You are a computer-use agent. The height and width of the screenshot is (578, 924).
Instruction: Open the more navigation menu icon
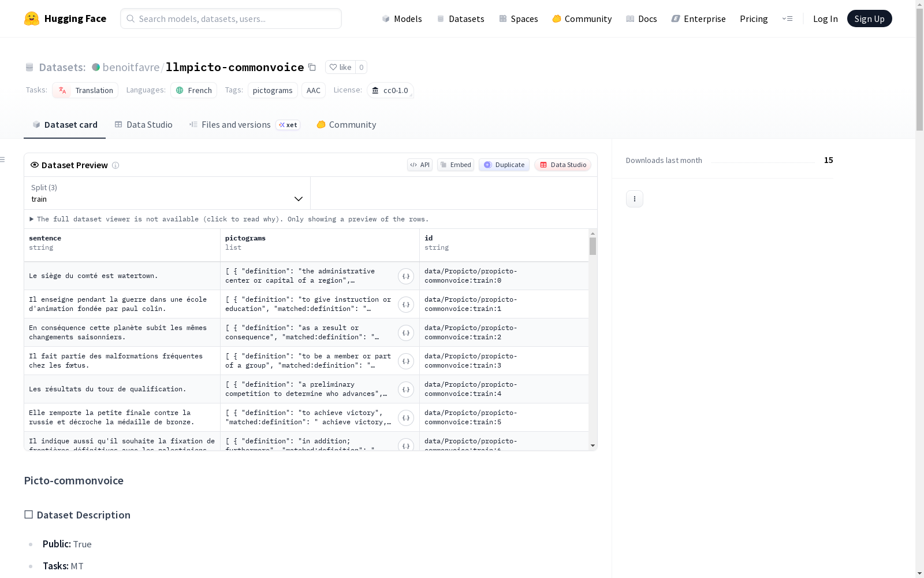tap(787, 18)
